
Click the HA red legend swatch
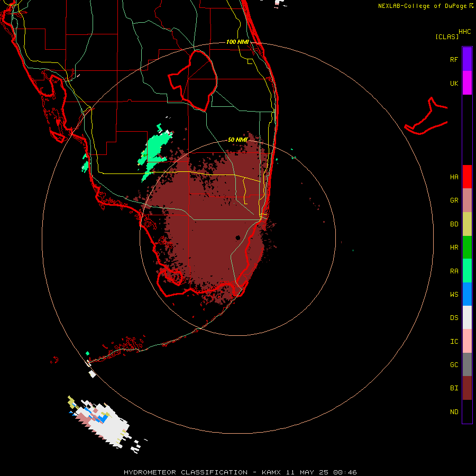pyautogui.click(x=467, y=177)
